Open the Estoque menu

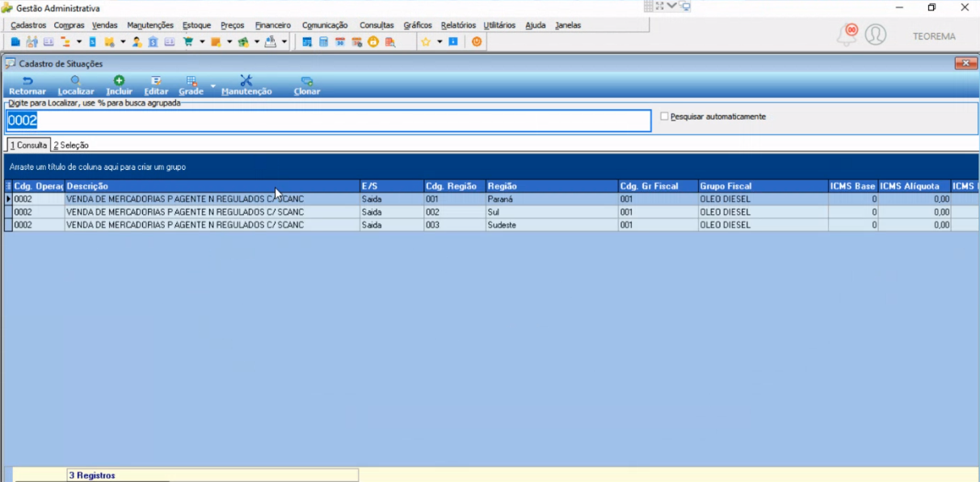[196, 25]
